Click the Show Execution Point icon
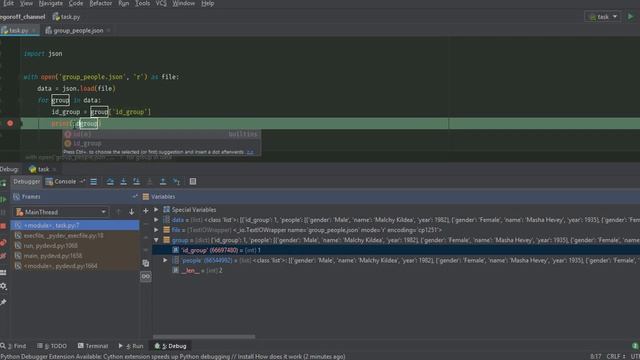 pyautogui.click(x=93, y=182)
